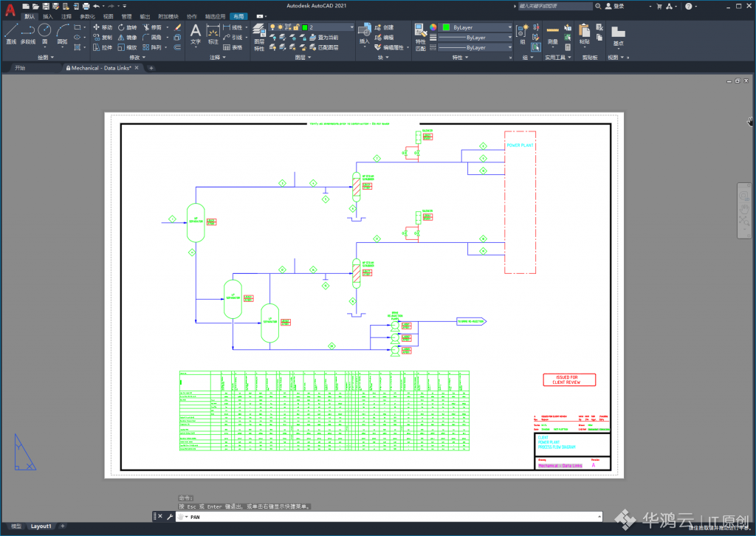
Task: Click Match Properties (特性匹配) tool
Action: (x=420, y=37)
